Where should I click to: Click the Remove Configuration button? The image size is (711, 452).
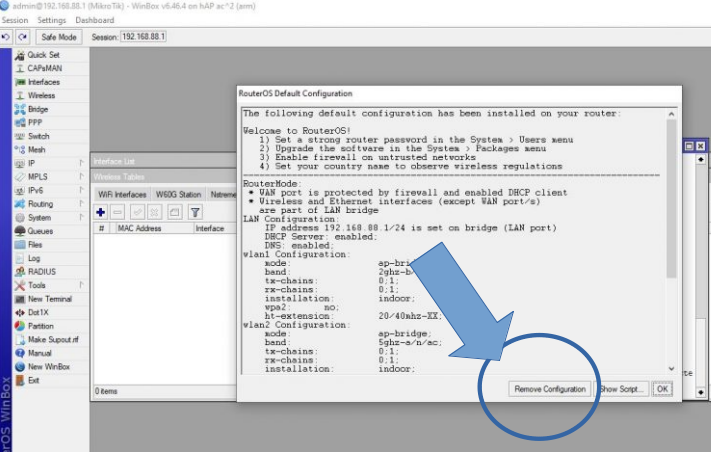tap(549, 389)
